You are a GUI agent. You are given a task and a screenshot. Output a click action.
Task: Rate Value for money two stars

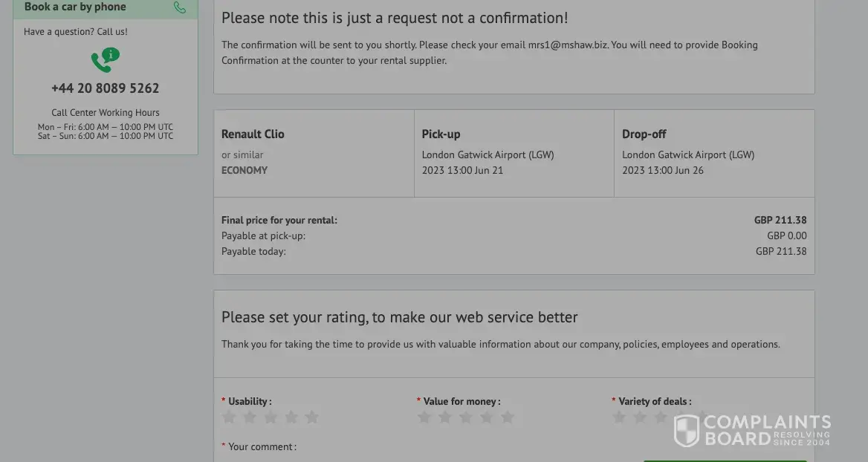pos(445,417)
